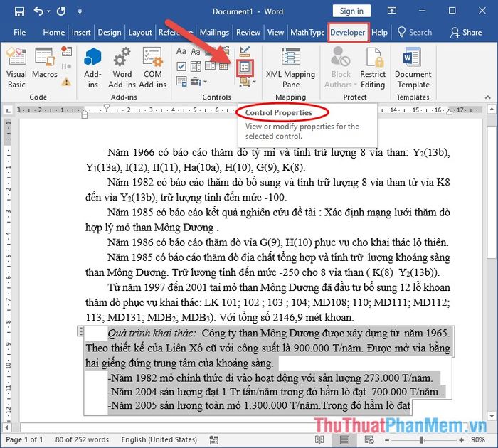Click English (United States) language indicator
The image size is (498, 448).
pyautogui.click(x=159, y=439)
